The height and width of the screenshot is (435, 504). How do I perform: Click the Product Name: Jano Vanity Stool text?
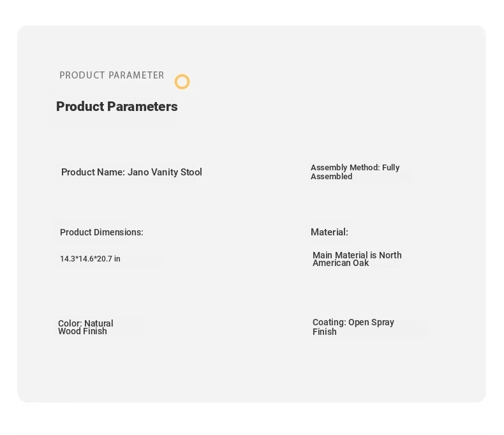pyautogui.click(x=131, y=172)
